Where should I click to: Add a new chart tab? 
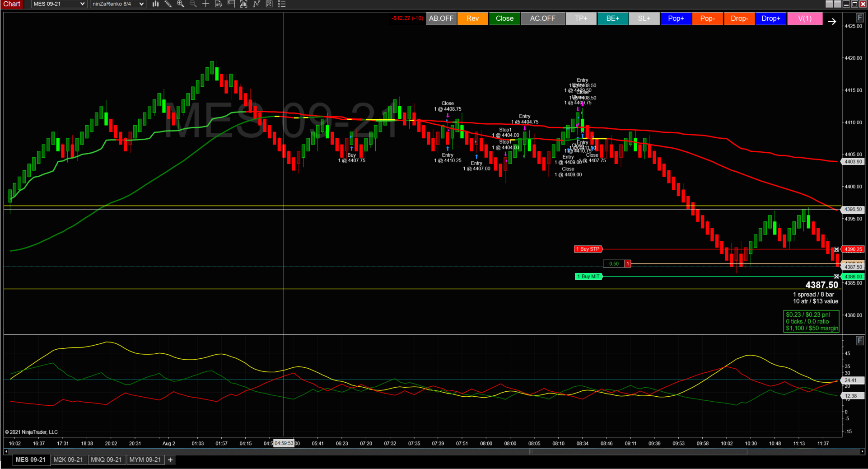click(x=170, y=460)
